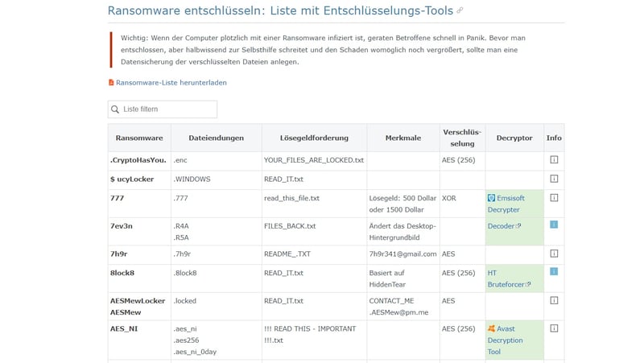
Task: Open info icon for .CryptoHasYou. row
Action: click(x=554, y=160)
